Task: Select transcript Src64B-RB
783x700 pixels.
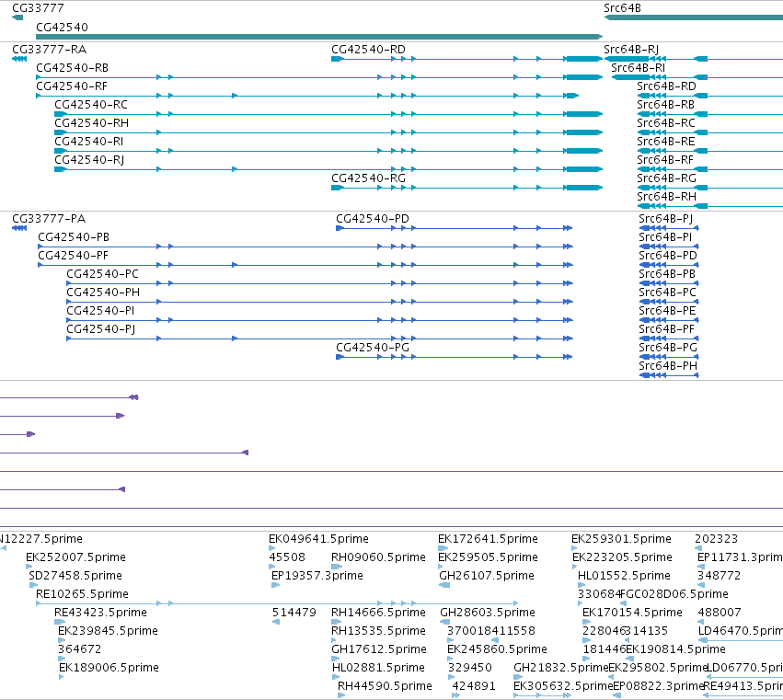Action: [x=665, y=105]
